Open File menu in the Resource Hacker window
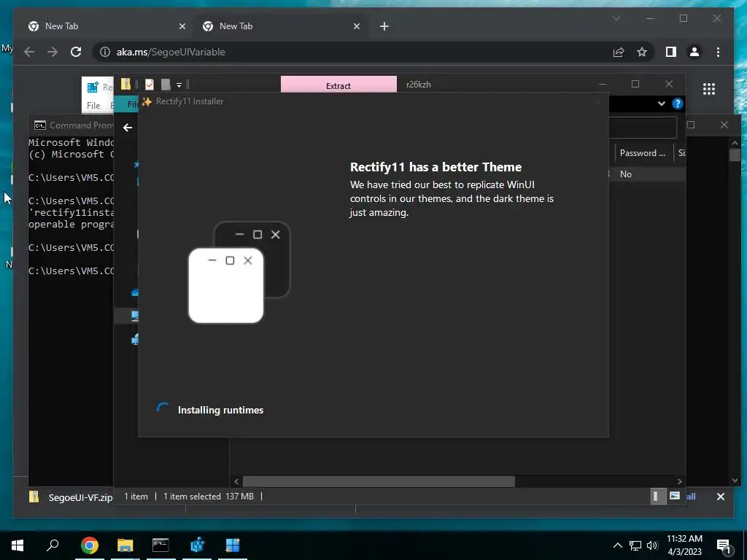The image size is (747, 560). coord(93,105)
